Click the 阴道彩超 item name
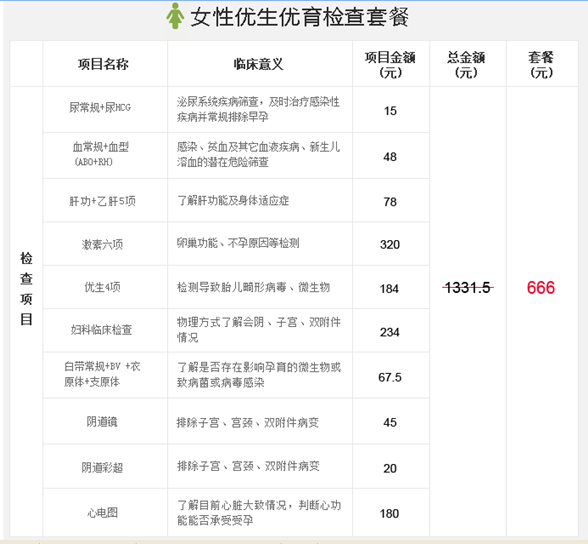Screen dimensions: 588x544 click(102, 468)
